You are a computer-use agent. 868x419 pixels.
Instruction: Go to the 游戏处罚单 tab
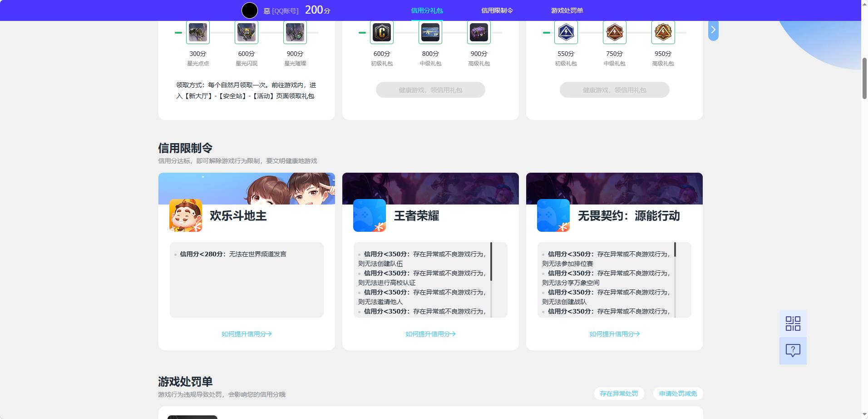tap(567, 10)
